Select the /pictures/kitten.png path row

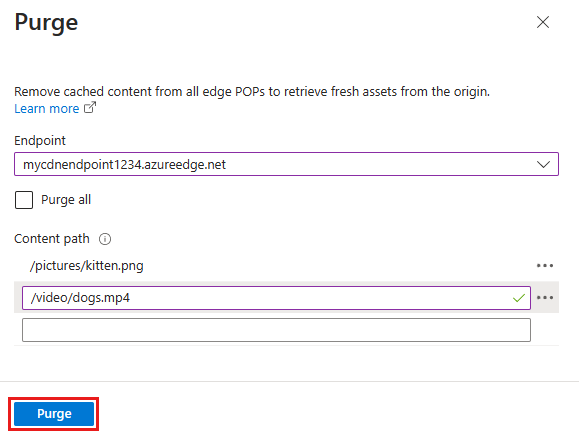click(286, 265)
